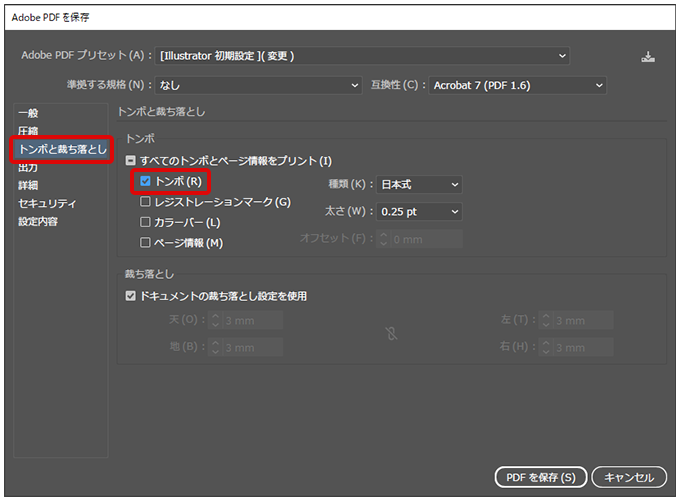
Task: Enable カラーバー (L) checkbox
Action: point(145,222)
